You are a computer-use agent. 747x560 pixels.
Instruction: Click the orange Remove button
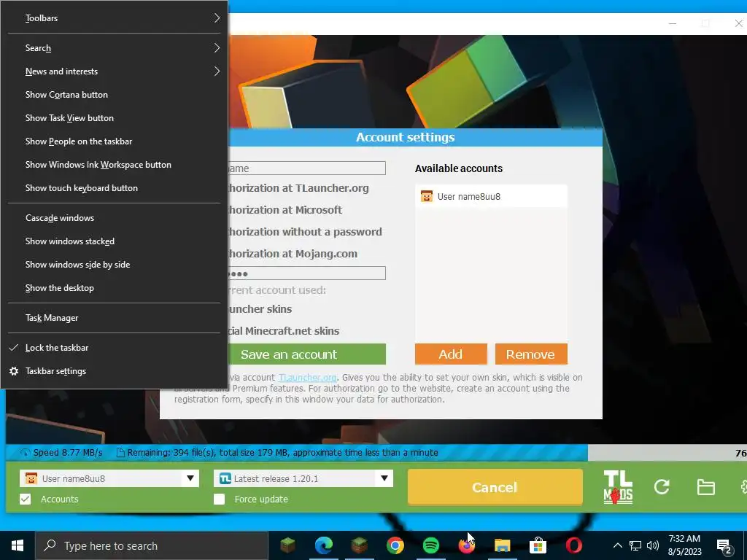[x=531, y=354]
